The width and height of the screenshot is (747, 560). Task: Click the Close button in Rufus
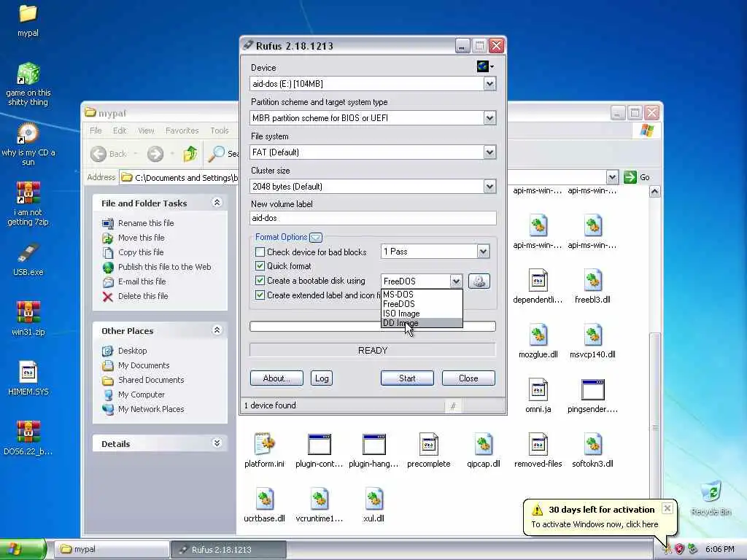(x=468, y=378)
